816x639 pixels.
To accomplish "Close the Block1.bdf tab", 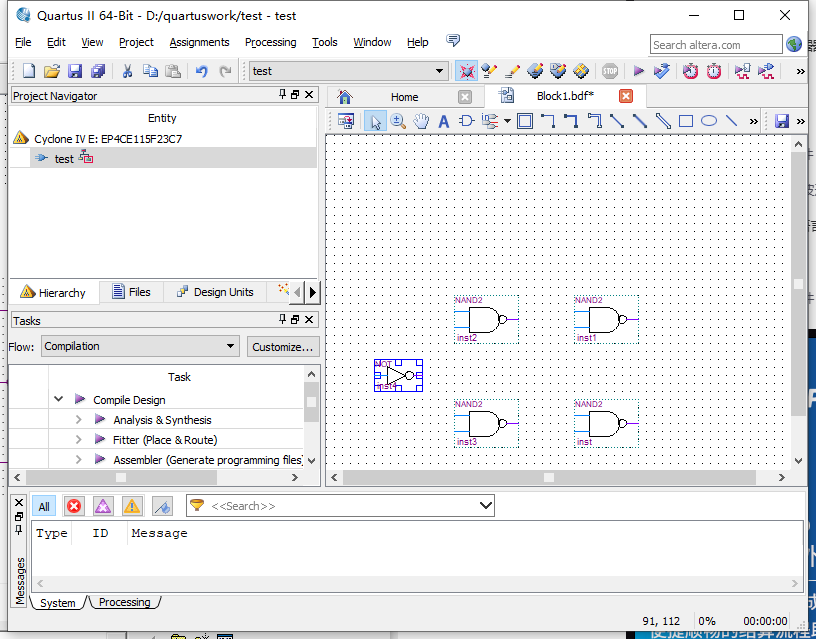I will coord(626,96).
